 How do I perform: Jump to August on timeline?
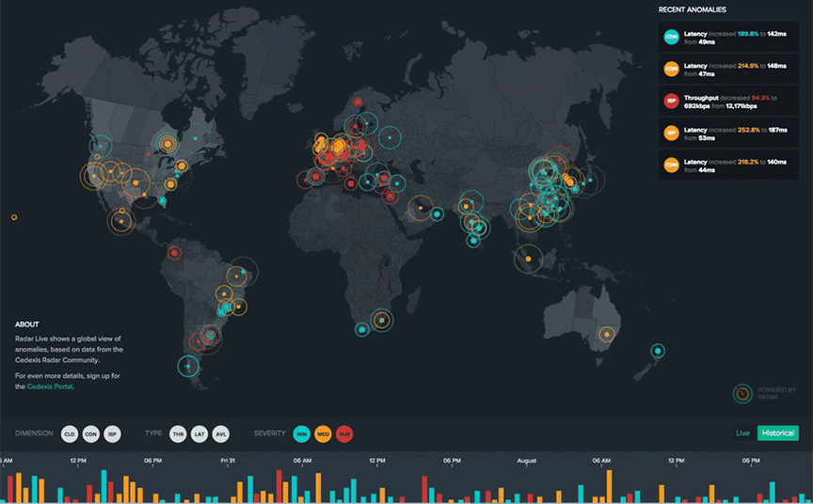(527, 461)
